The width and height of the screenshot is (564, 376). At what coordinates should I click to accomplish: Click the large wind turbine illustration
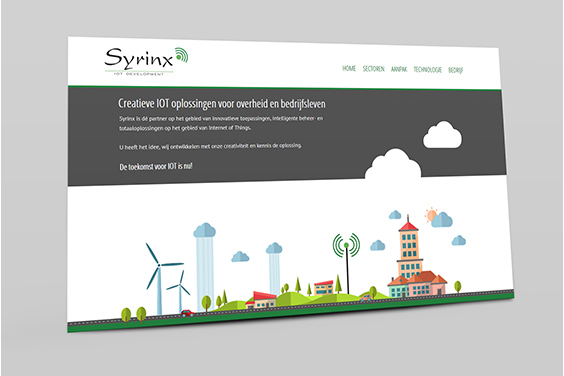[160, 278]
